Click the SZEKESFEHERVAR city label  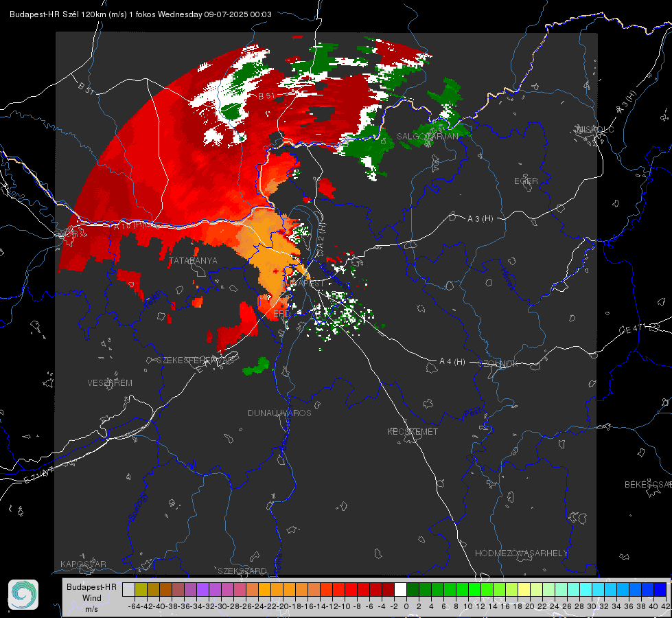tap(196, 360)
